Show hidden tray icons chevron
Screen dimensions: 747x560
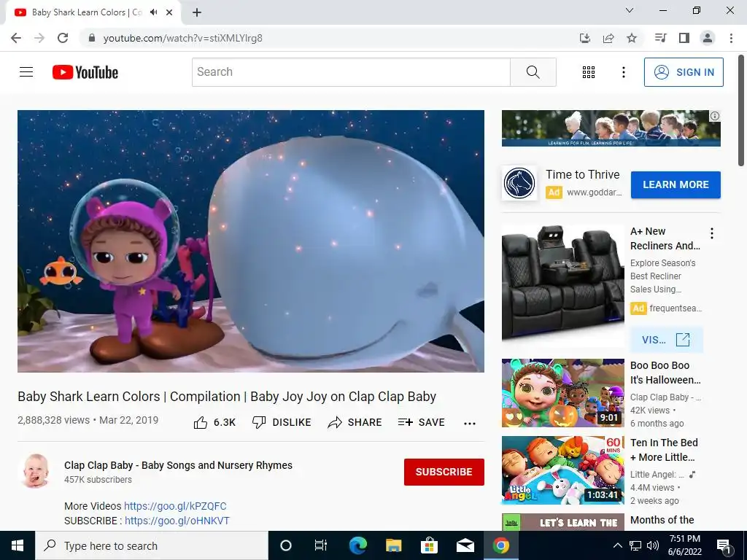coord(617,545)
